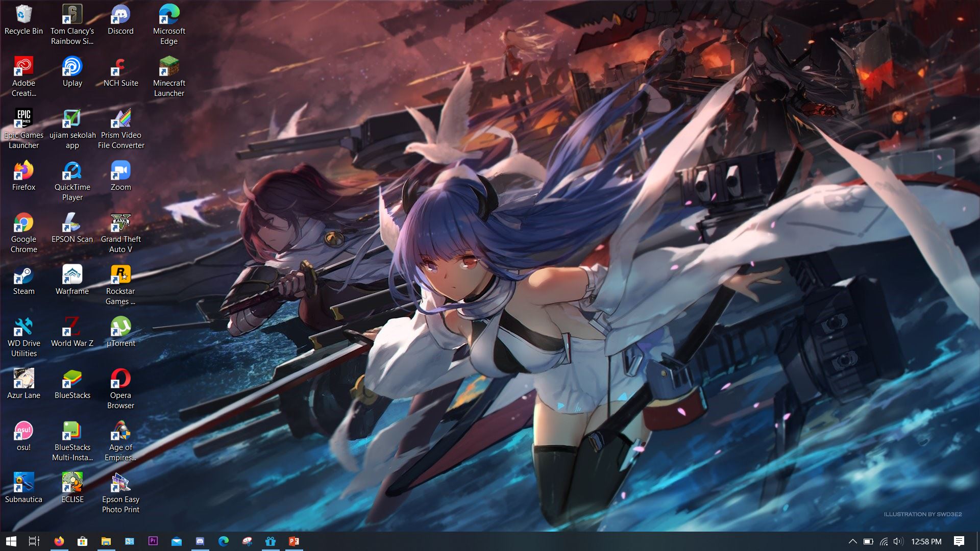Open the volume control tray icon

point(898,541)
